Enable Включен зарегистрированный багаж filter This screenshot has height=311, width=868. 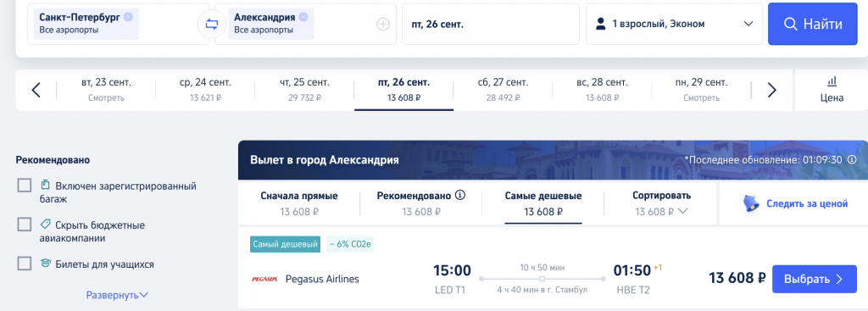click(x=25, y=186)
